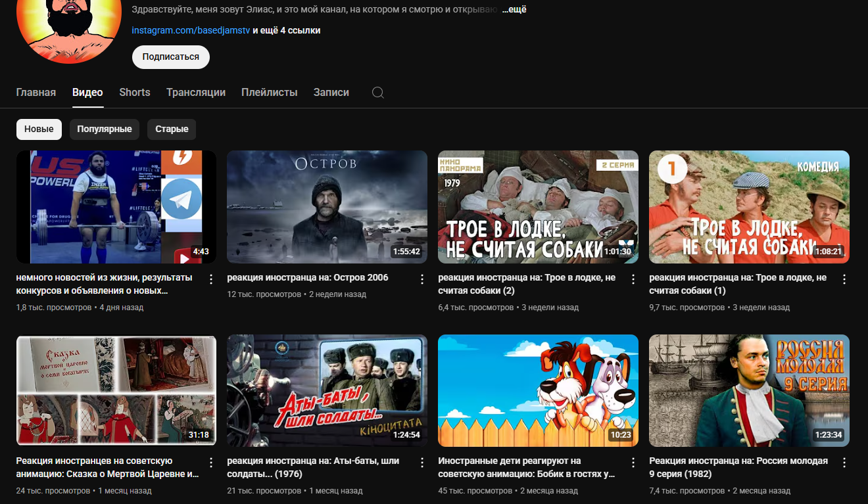Open 'Трое в лодке, не считая собаки (1)' title
The width and height of the screenshot is (868, 504).
pos(738,284)
